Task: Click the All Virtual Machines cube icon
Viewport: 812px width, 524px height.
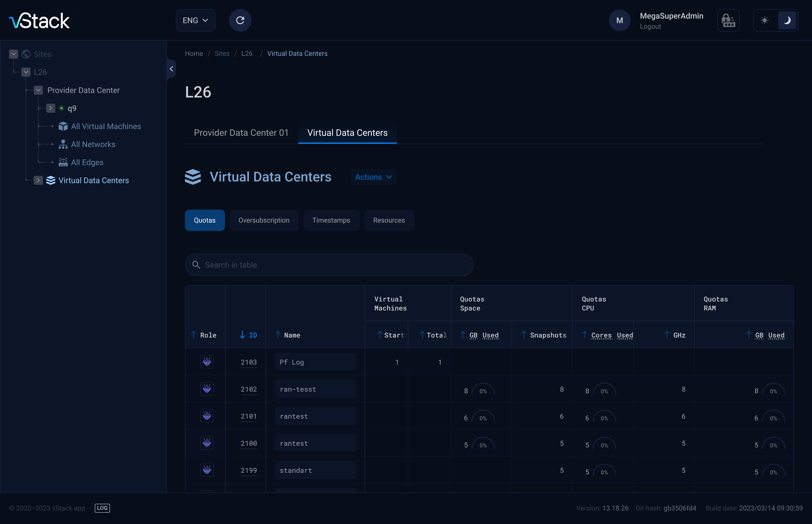Action: [63, 126]
